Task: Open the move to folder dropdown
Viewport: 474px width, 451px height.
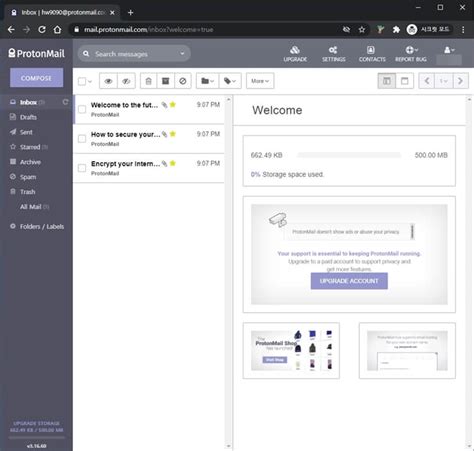Action: (x=207, y=81)
